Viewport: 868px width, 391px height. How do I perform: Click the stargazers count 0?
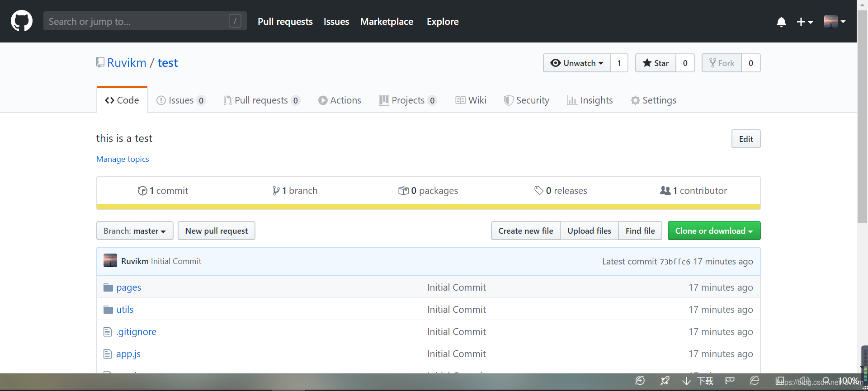point(685,63)
